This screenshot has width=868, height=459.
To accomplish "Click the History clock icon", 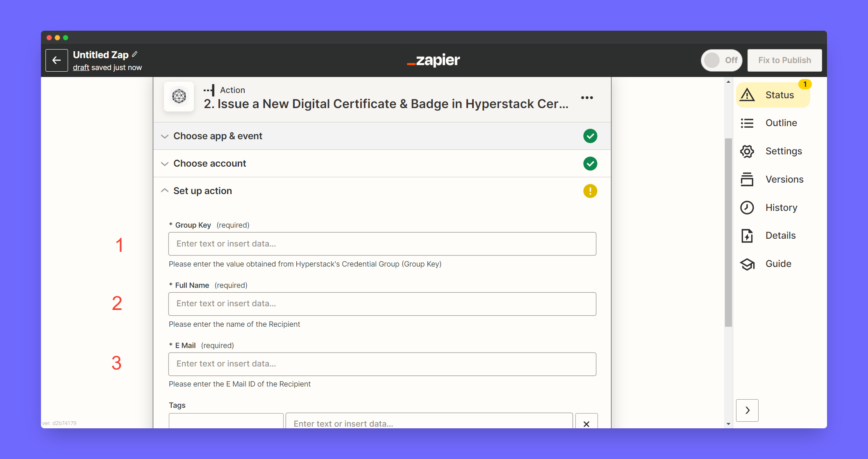I will 747,208.
